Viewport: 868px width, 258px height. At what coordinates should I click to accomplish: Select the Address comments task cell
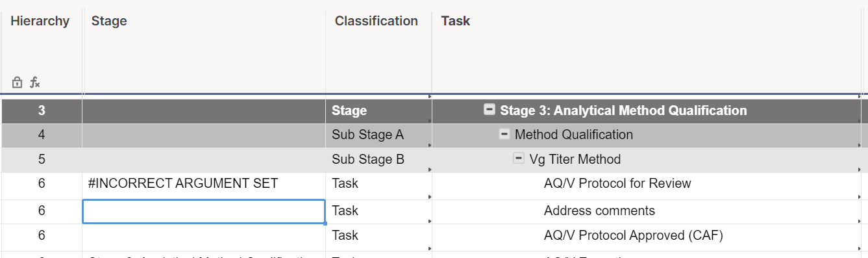[x=645, y=211]
